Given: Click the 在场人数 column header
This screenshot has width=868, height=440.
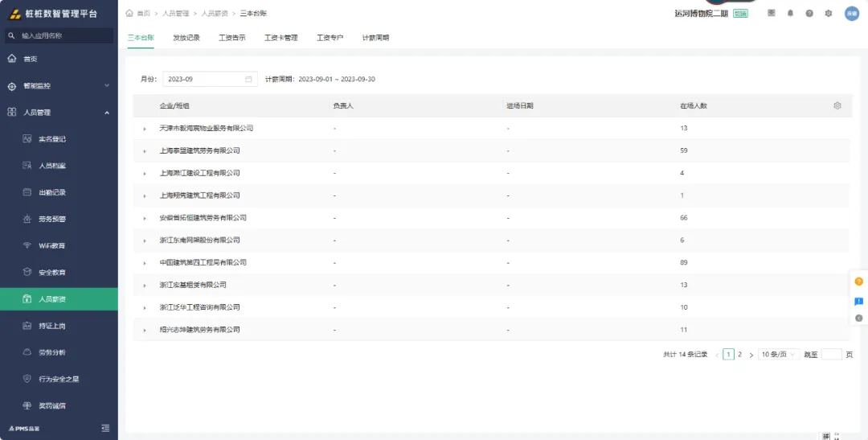Looking at the screenshot, I should 694,106.
